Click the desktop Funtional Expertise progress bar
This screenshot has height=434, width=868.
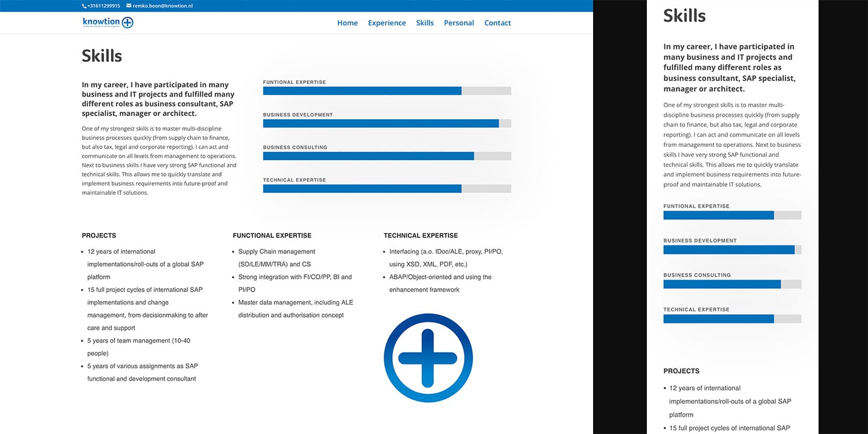[x=387, y=91]
